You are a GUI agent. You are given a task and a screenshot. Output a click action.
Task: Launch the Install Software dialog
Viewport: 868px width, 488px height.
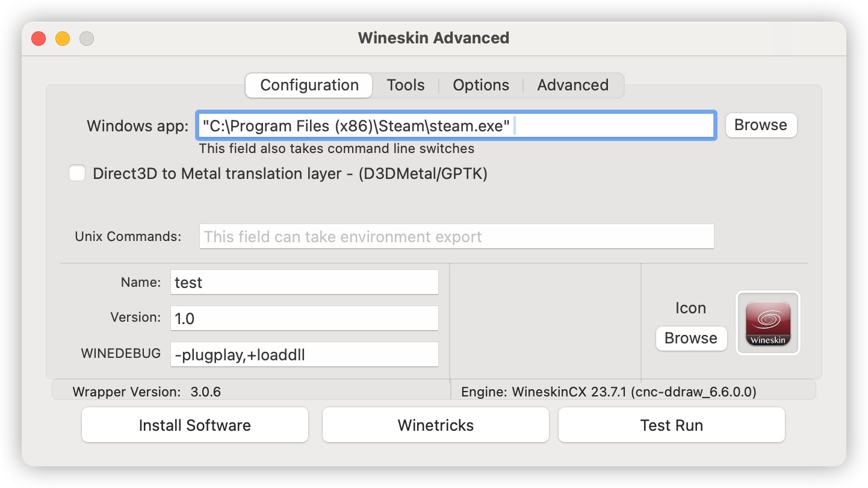pos(194,425)
